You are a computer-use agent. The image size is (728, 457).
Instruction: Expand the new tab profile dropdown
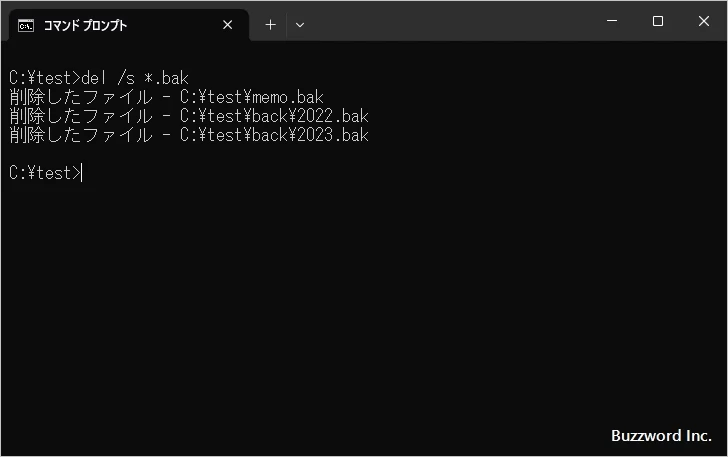299,25
